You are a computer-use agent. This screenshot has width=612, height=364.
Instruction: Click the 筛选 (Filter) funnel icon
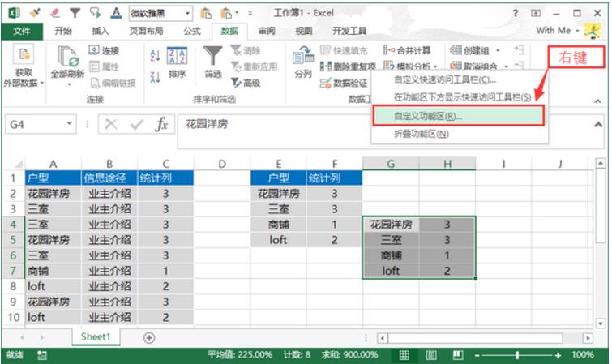[x=213, y=57]
